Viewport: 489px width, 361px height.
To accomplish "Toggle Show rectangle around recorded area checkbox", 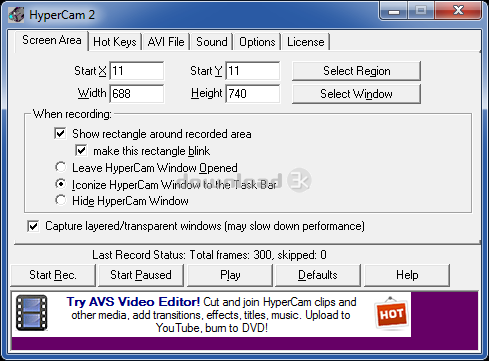I will 60,133.
